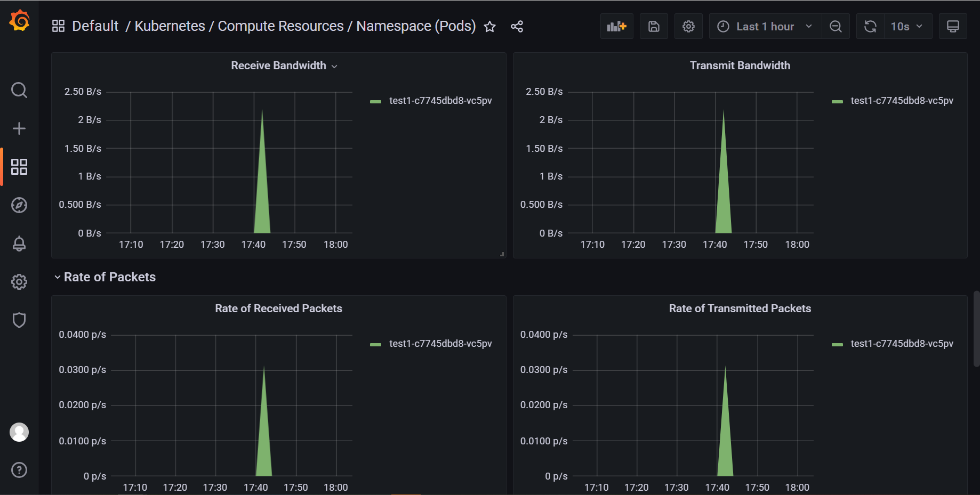The image size is (980, 495).
Task: Share the dashboard via share icon
Action: [x=517, y=27]
